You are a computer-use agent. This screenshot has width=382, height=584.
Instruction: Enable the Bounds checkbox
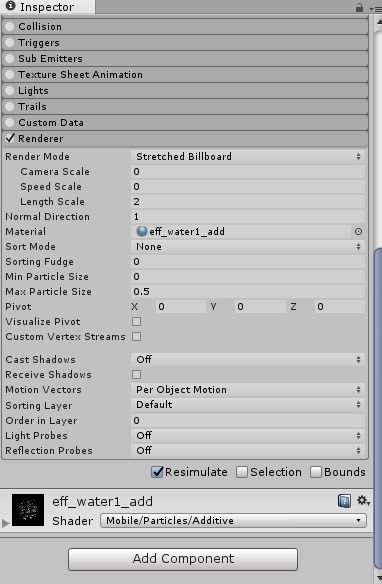pyautogui.click(x=316, y=472)
